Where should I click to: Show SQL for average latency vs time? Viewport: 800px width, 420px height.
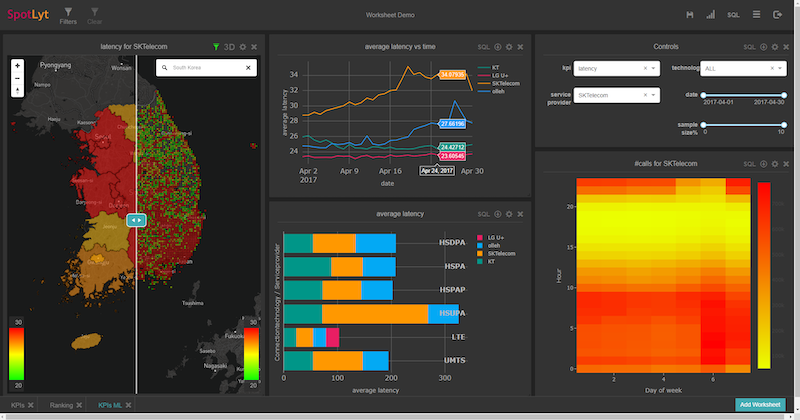[x=484, y=47]
